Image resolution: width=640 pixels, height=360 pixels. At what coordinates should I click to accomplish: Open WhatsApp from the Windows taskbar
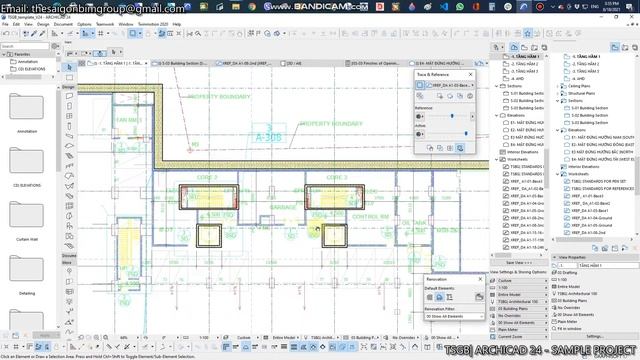[x=460, y=7]
